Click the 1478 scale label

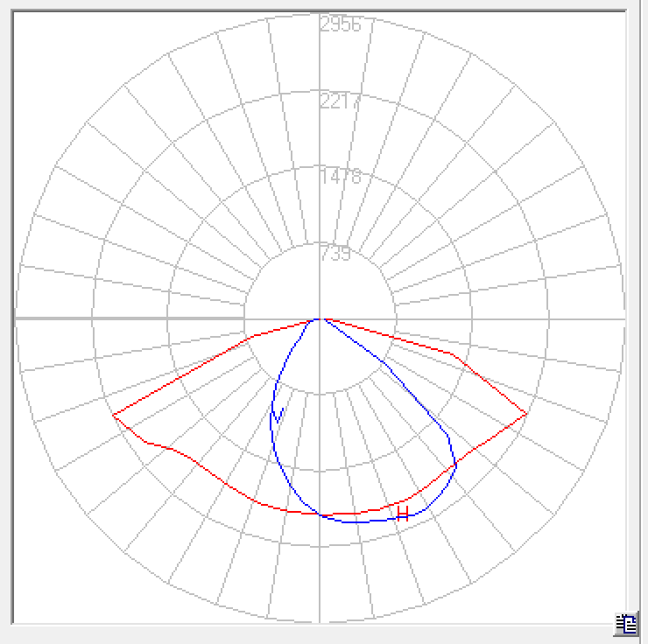(x=341, y=178)
